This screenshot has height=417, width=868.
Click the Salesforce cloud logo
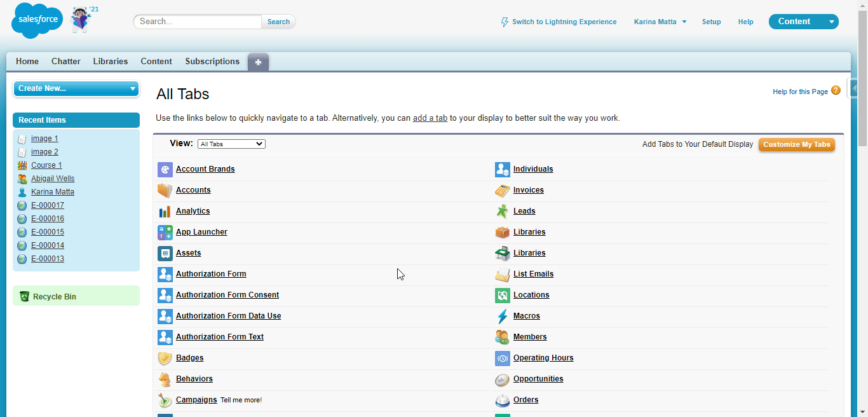[37, 20]
